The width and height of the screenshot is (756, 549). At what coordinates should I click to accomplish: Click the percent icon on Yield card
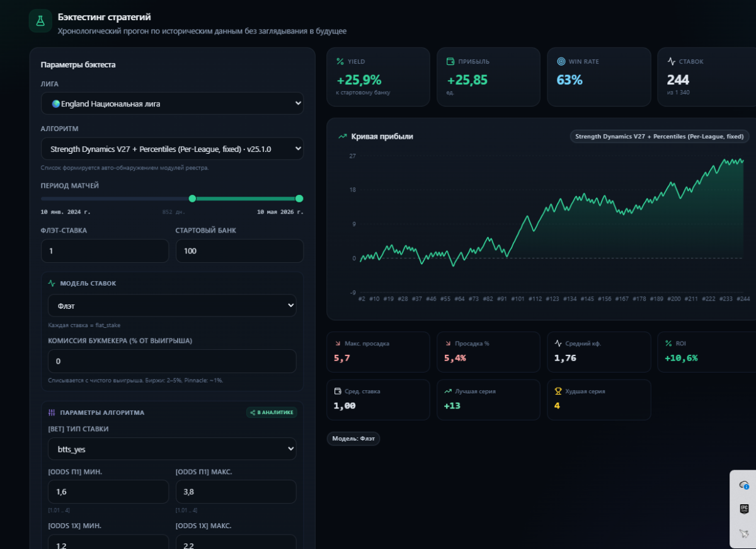click(340, 62)
